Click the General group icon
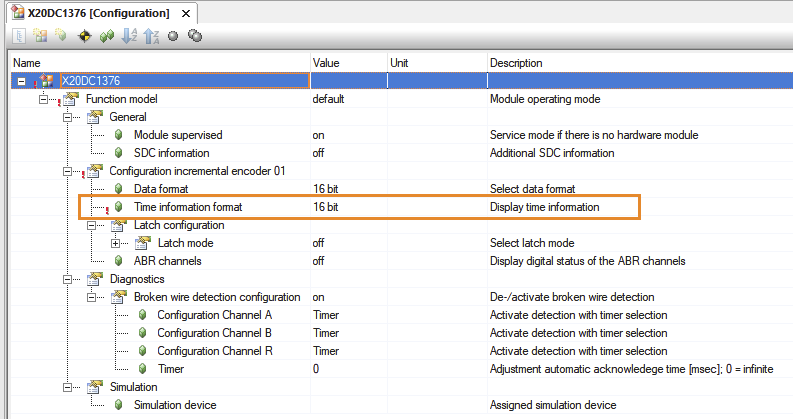Screen dimensions: 793x419 pyautogui.click(x=95, y=117)
